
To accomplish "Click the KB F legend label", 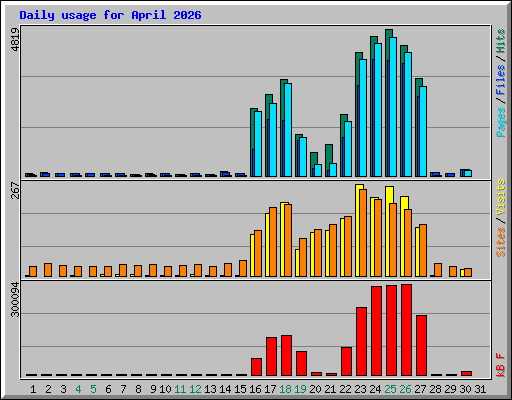I will coord(501,365).
